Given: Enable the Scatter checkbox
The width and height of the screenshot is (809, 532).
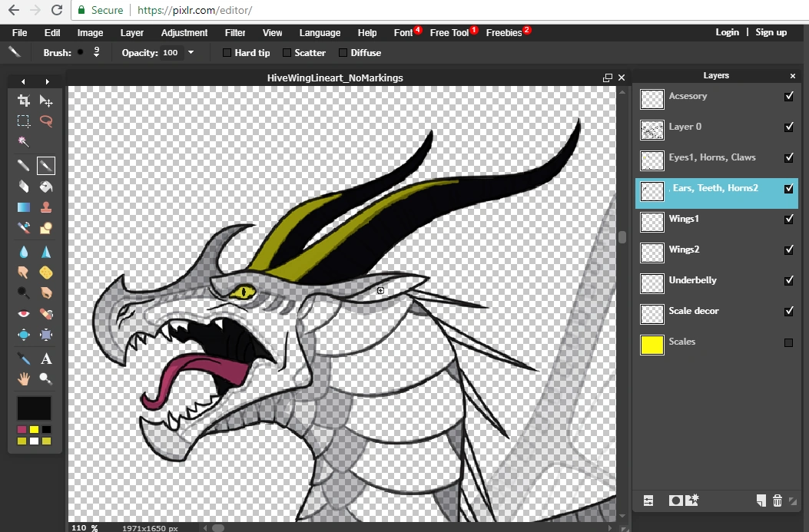Looking at the screenshot, I should point(287,53).
